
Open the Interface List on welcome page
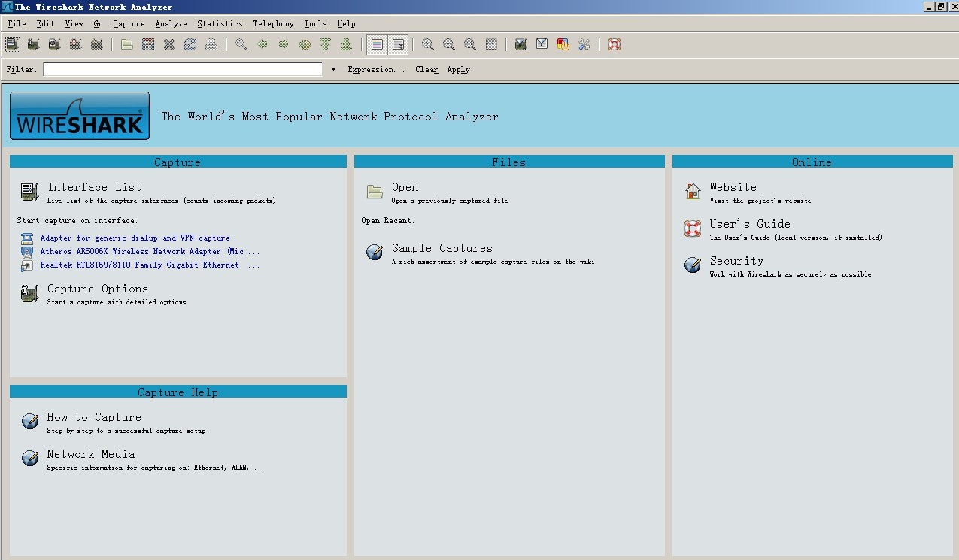click(94, 187)
